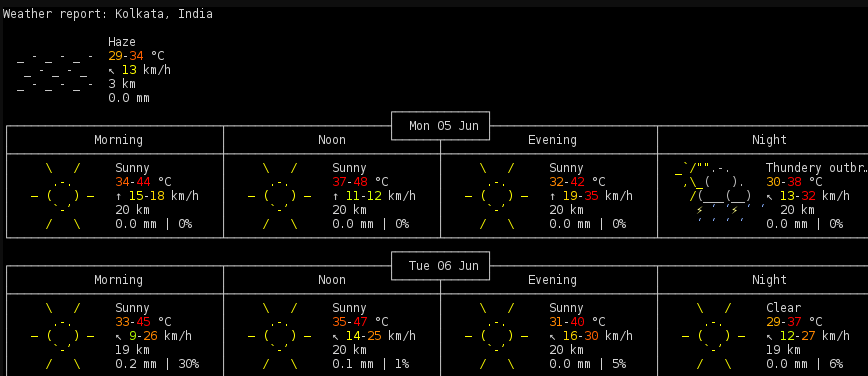Select the temperature '29-37 °C'

pyautogui.click(x=794, y=322)
